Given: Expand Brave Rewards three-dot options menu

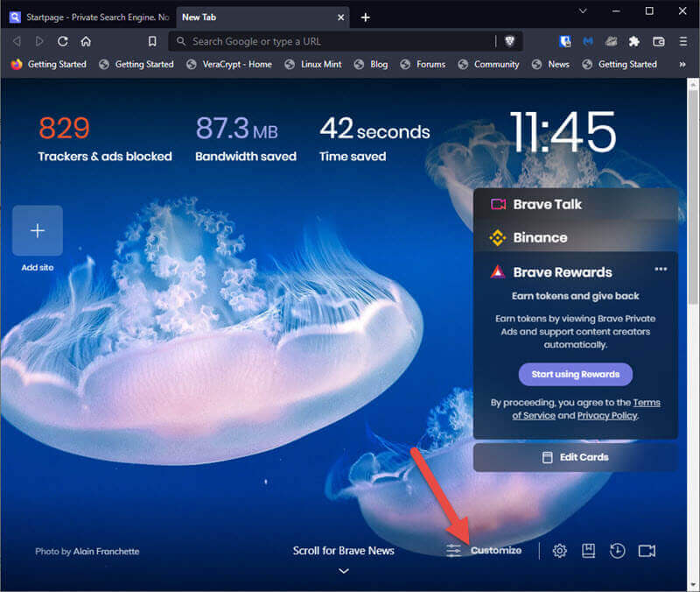Looking at the screenshot, I should (661, 270).
